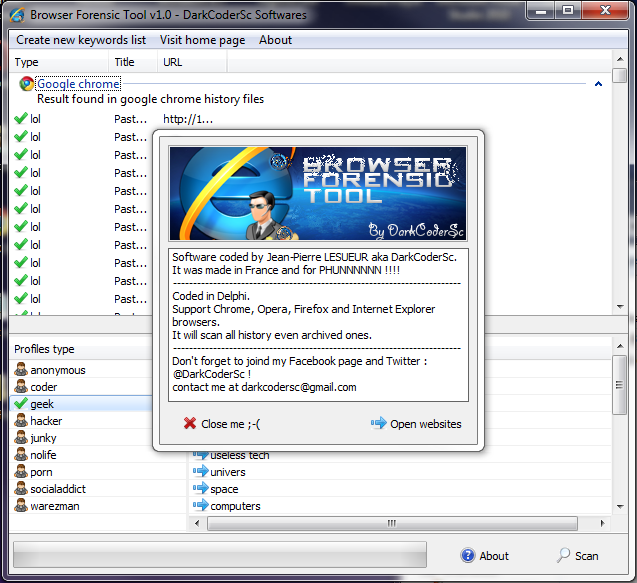This screenshot has width=637, height=583.
Task: Click the app icon in title bar
Action: 17,15
